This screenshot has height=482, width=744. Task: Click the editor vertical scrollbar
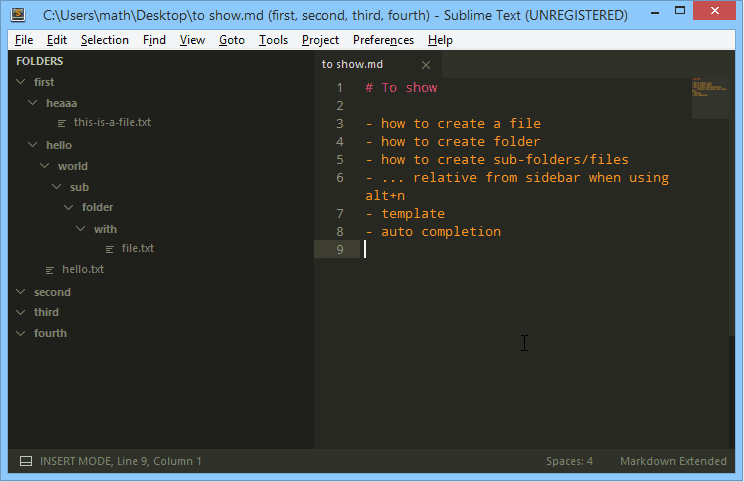732,206
